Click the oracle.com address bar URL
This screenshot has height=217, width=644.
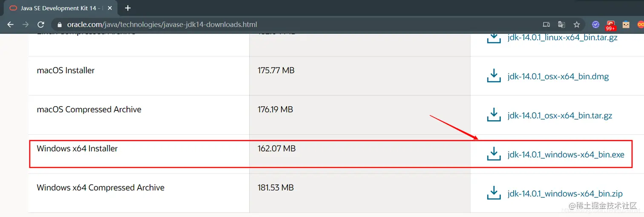[x=162, y=24]
